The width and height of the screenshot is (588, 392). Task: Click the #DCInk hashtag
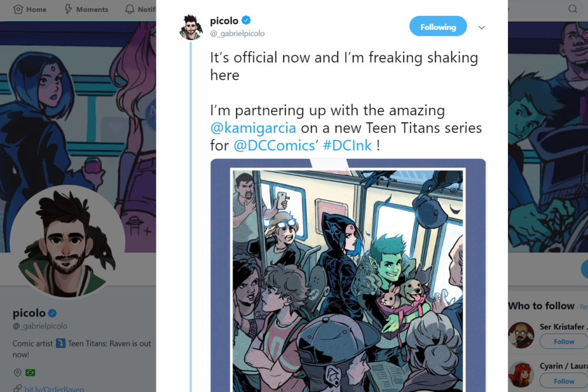click(x=348, y=146)
